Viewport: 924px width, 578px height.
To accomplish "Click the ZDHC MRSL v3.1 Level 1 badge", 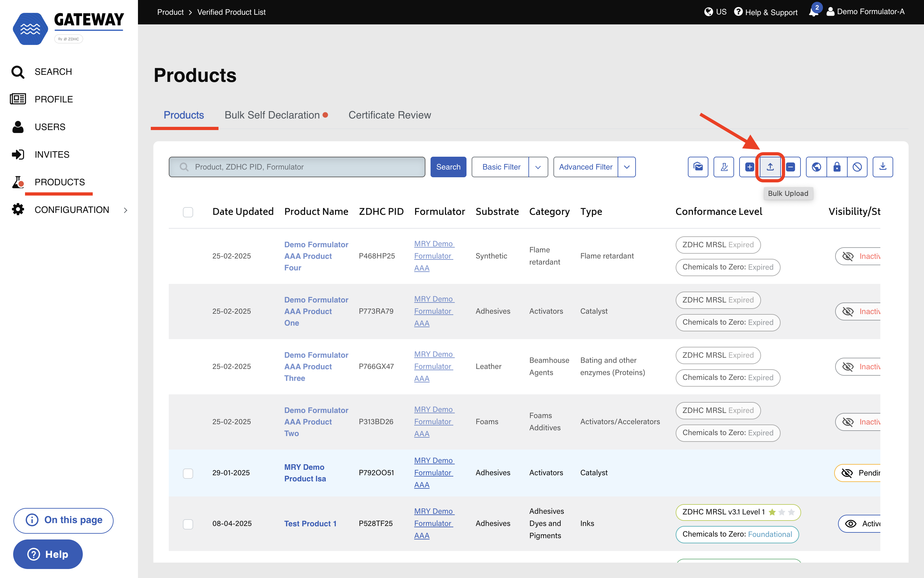I will coord(738,512).
